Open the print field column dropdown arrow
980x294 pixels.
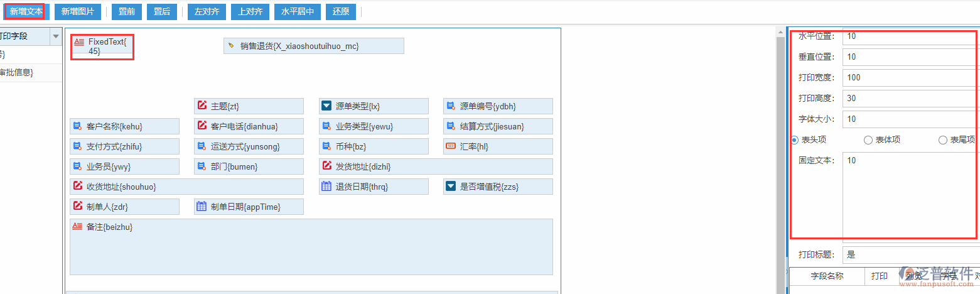coord(55,36)
